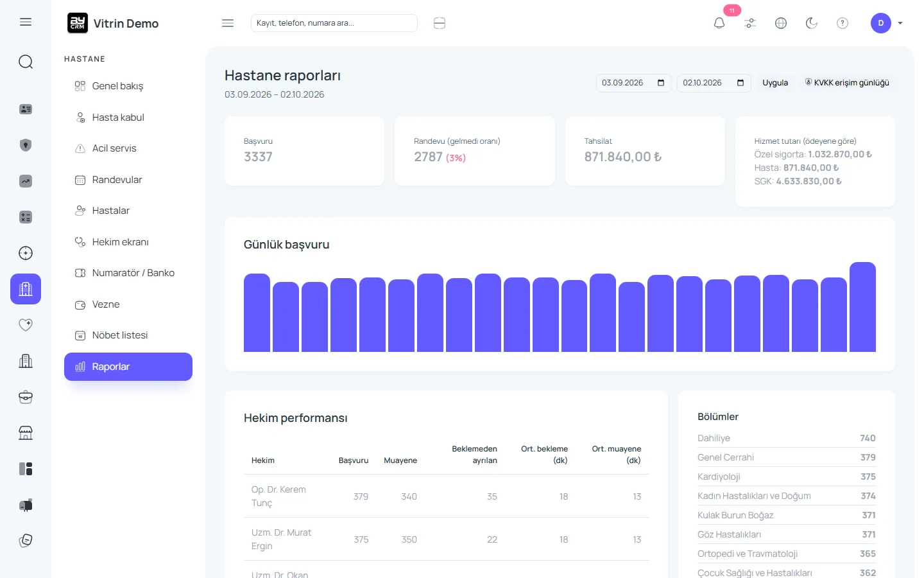Toggle dark mode moon icon

click(x=812, y=23)
